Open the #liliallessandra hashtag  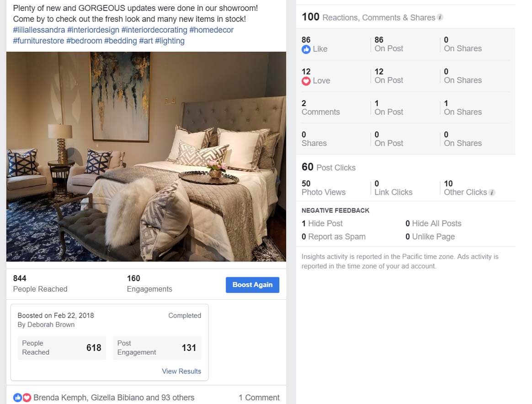pyautogui.click(x=39, y=30)
